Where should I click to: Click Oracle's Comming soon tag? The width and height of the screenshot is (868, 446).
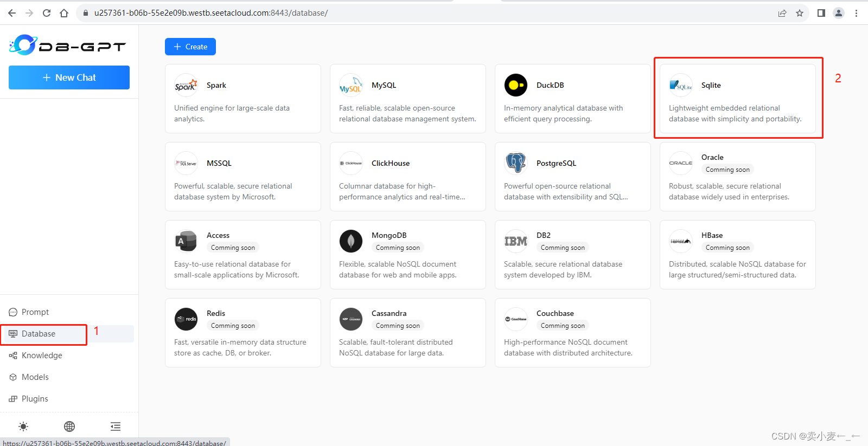point(727,170)
